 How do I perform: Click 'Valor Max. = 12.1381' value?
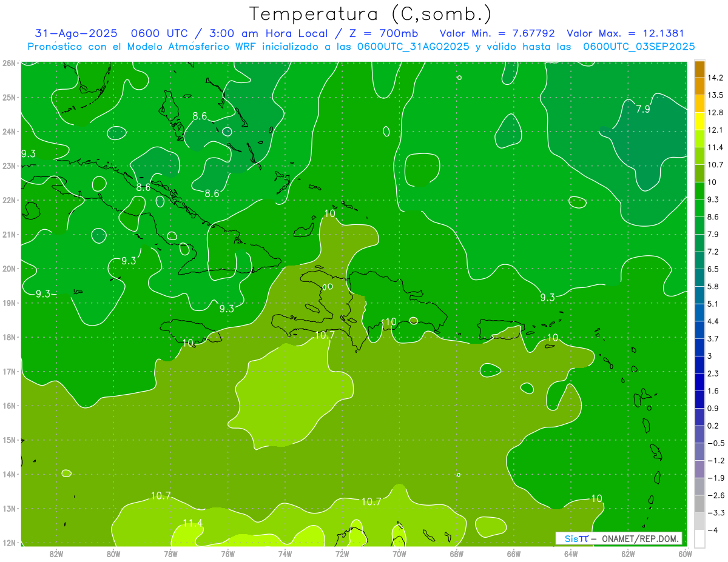[626, 33]
